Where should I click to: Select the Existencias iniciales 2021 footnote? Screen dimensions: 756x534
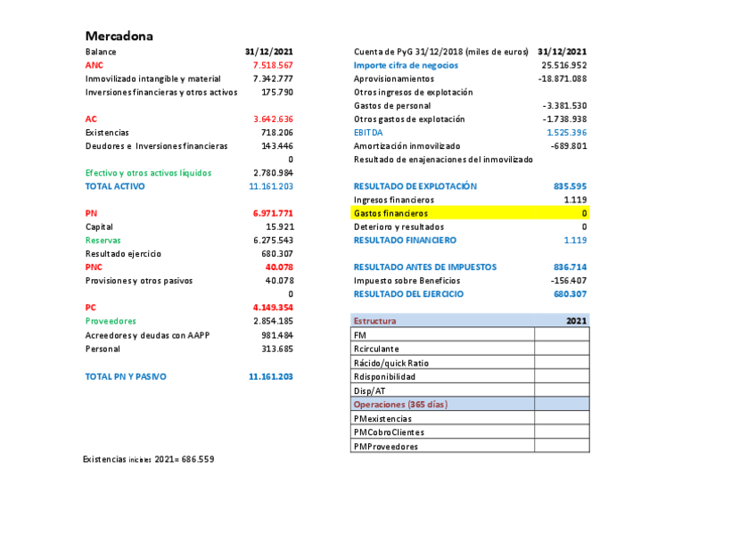(x=148, y=459)
